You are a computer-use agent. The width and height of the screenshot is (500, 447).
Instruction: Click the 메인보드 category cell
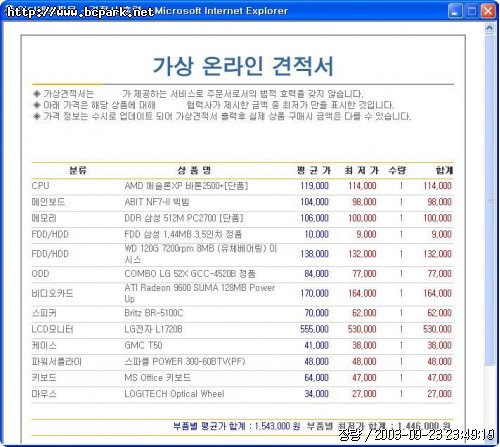[48, 202]
